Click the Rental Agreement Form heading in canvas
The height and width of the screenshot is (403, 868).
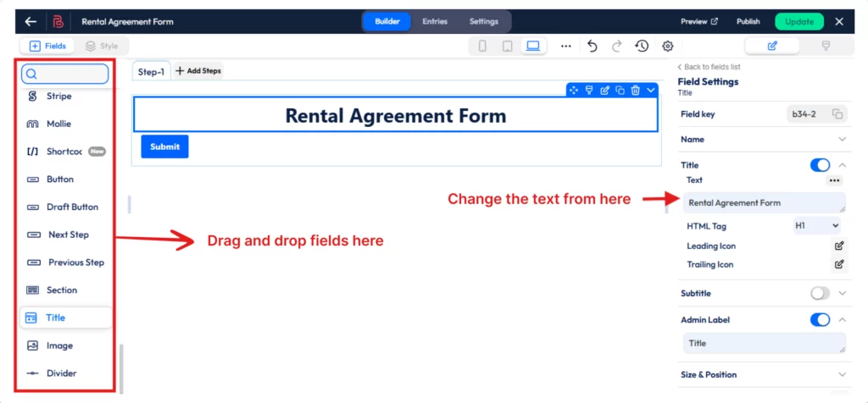pos(395,115)
